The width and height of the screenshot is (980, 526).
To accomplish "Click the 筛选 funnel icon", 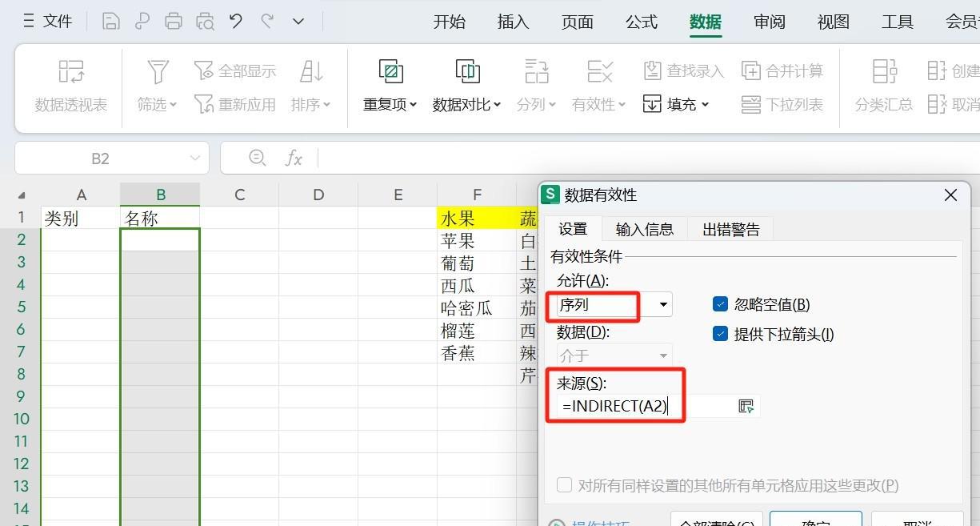I will [x=158, y=71].
